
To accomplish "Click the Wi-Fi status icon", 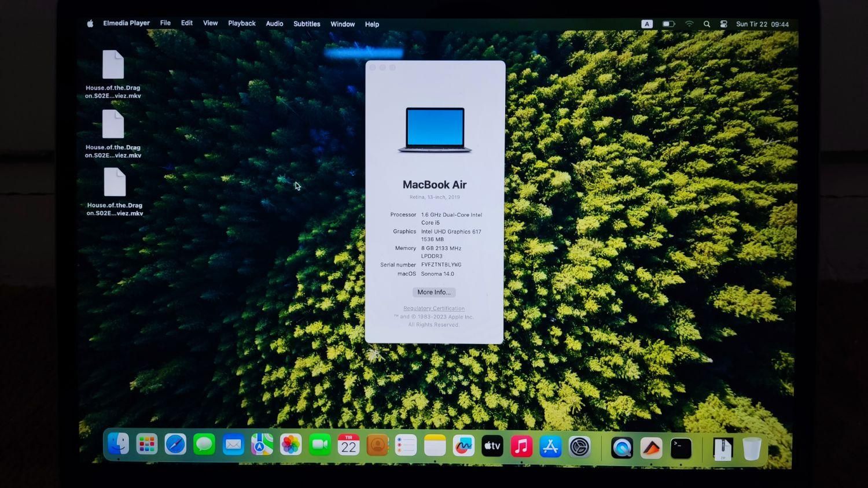I will [x=689, y=24].
